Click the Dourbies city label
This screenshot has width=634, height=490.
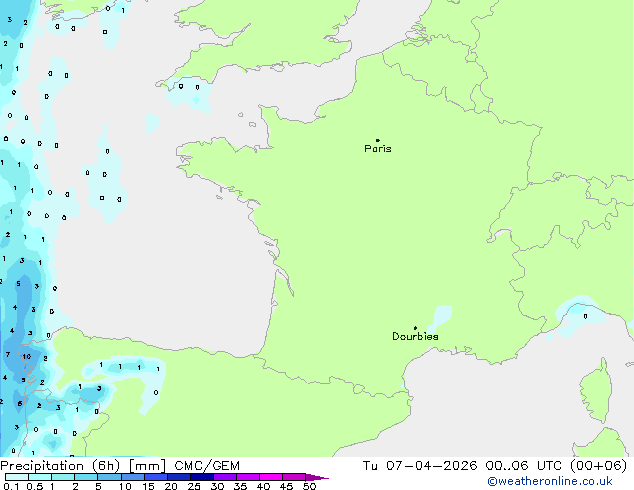(415, 336)
